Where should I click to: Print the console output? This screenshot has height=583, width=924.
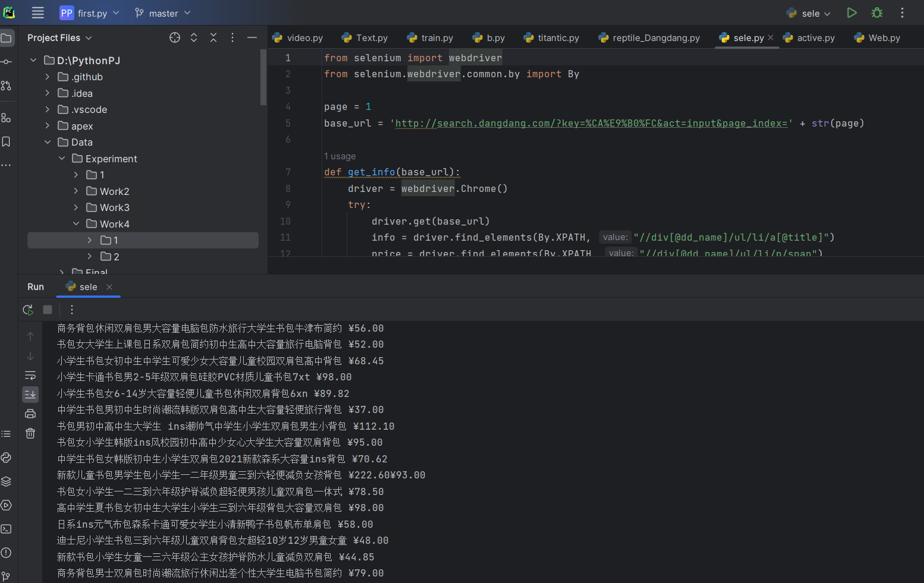tap(30, 414)
